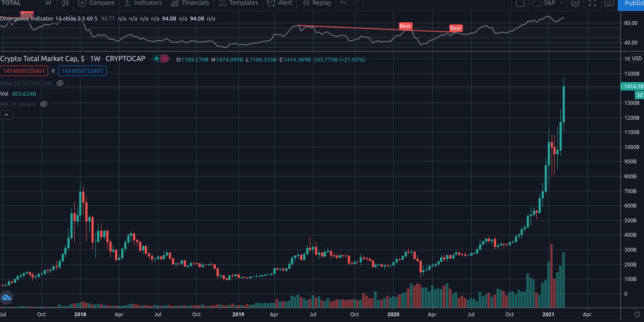Screen dimensions: 644x322
Task: Click the blue buy price 1414930725401 box
Action: (x=82, y=71)
